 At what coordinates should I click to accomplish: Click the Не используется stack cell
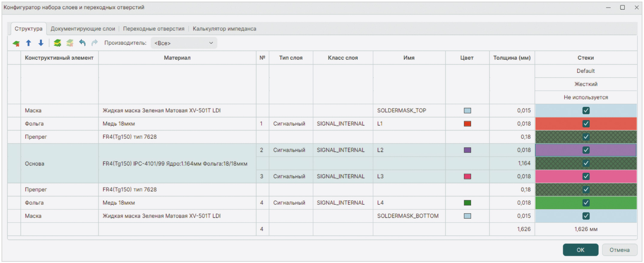[x=586, y=97]
